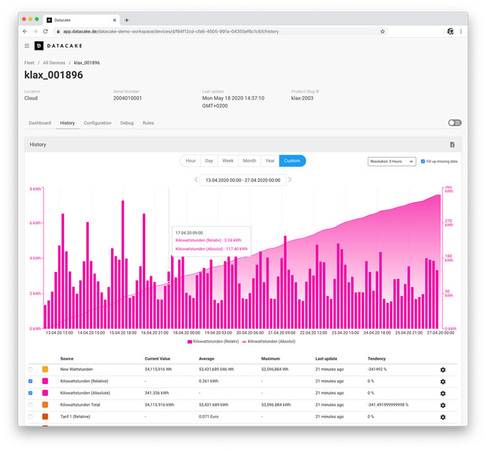Go to previous date range with left chevron
Image resolution: width=486 pixels, height=450 pixels.
point(196,180)
